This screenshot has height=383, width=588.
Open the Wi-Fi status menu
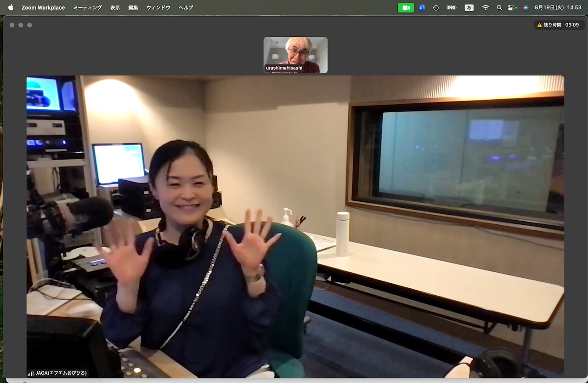[x=486, y=7]
